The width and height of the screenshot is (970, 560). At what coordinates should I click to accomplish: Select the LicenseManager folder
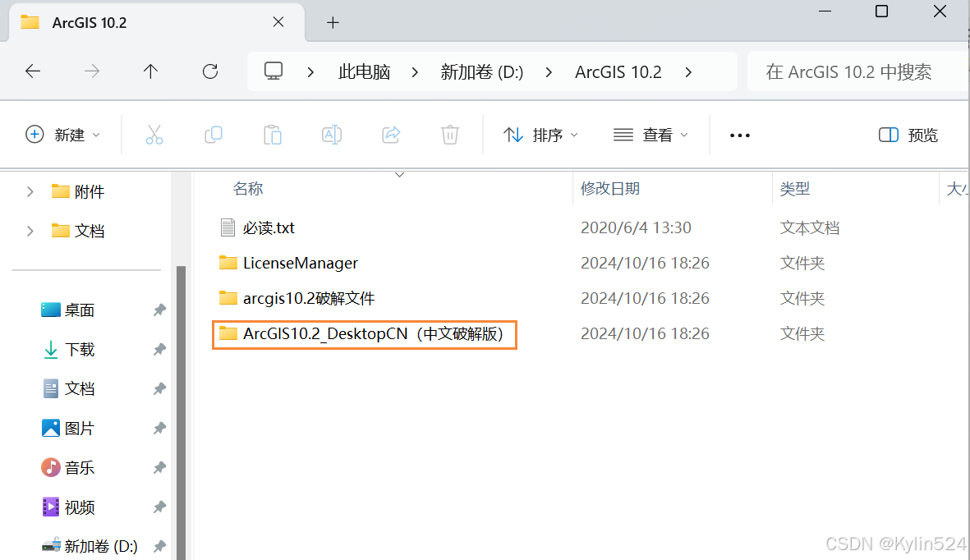coord(301,263)
